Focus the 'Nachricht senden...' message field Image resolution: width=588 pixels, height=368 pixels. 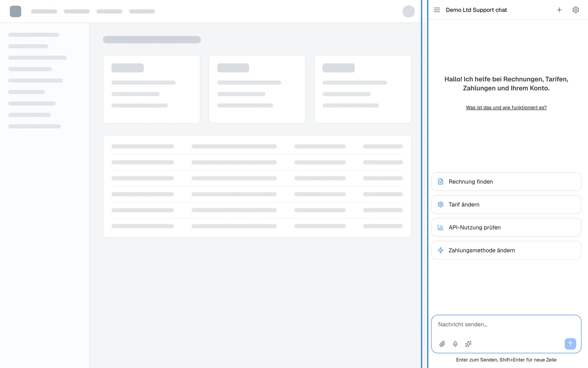click(506, 324)
